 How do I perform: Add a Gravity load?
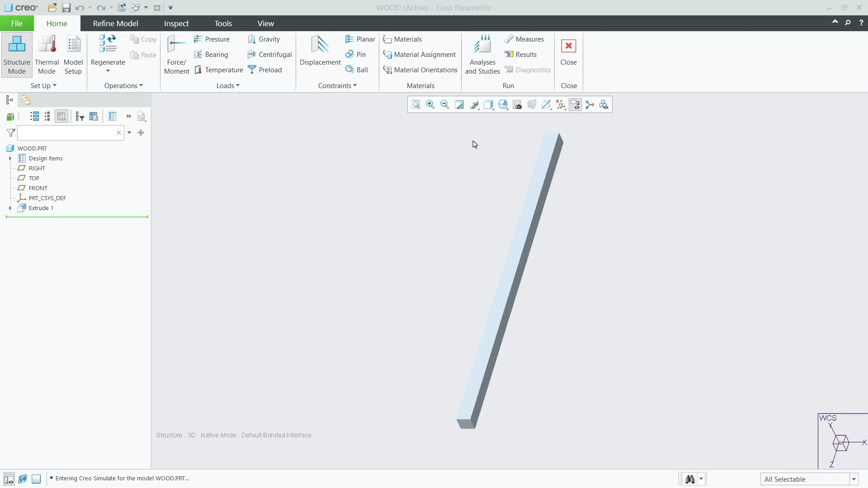(264, 39)
